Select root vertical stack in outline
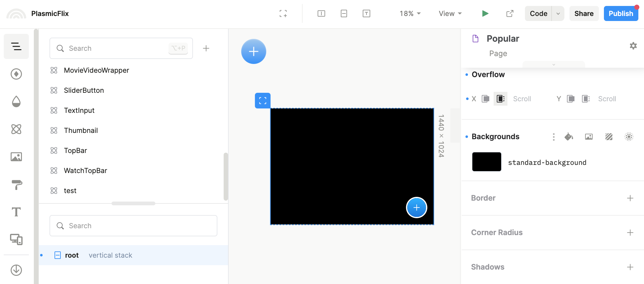Viewport: 644px width, 284px height. [x=133, y=255]
